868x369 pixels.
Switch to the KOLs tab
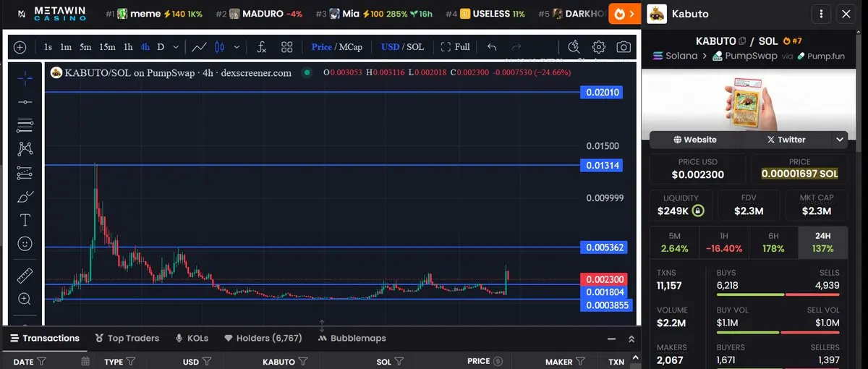pyautogui.click(x=192, y=338)
